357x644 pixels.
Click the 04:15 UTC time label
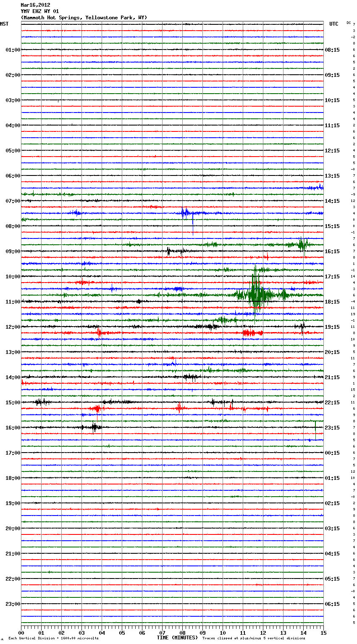[x=332, y=554]
